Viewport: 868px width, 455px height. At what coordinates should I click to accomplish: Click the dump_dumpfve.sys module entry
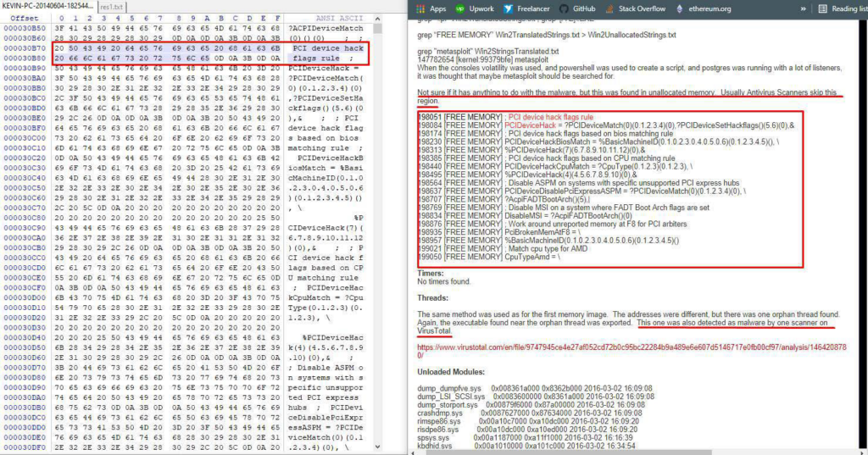535,388
